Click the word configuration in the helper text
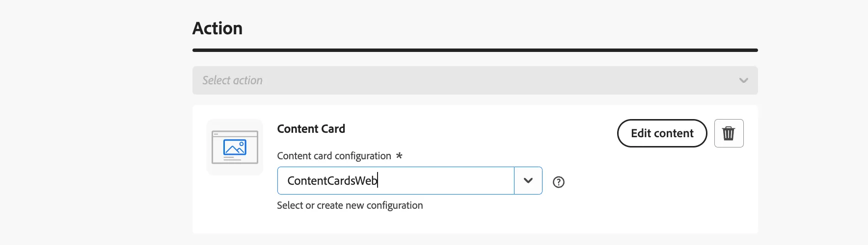 395,206
